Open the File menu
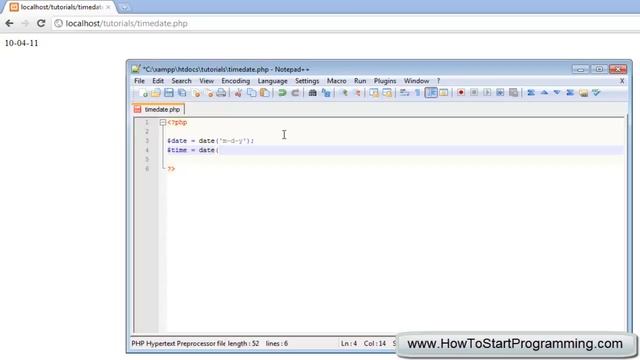640x360 pixels. 139,81
